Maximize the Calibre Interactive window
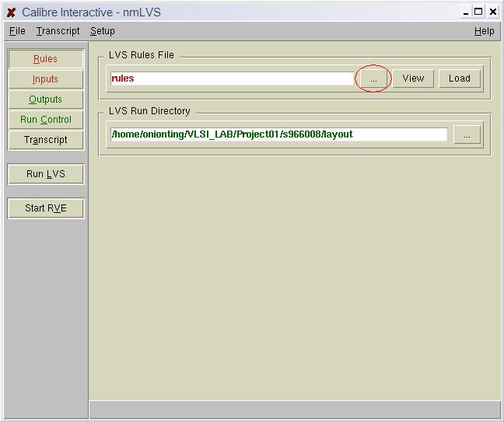 (x=478, y=12)
